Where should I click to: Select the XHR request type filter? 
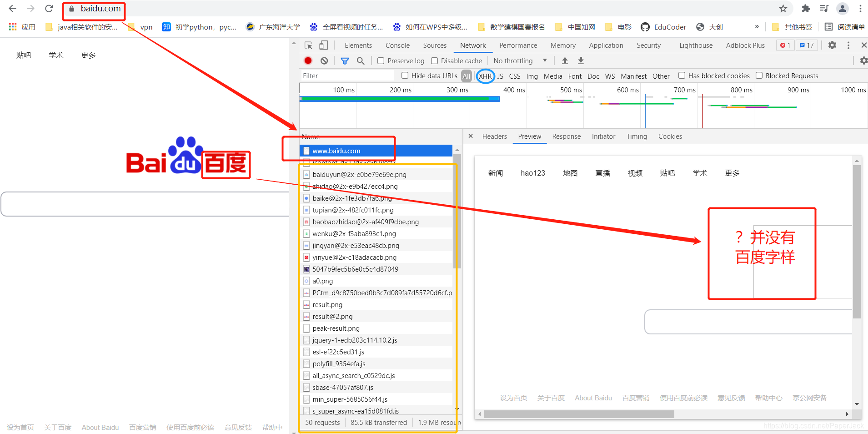(485, 76)
